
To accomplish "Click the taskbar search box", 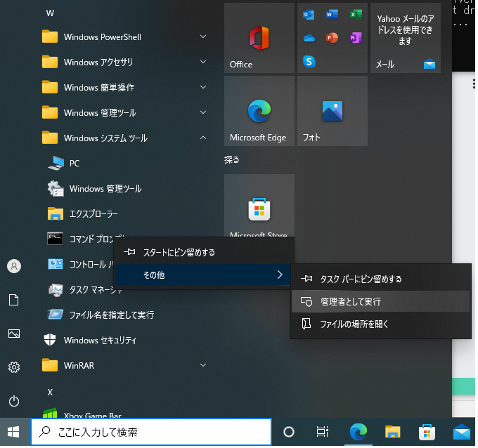I will pos(151,432).
